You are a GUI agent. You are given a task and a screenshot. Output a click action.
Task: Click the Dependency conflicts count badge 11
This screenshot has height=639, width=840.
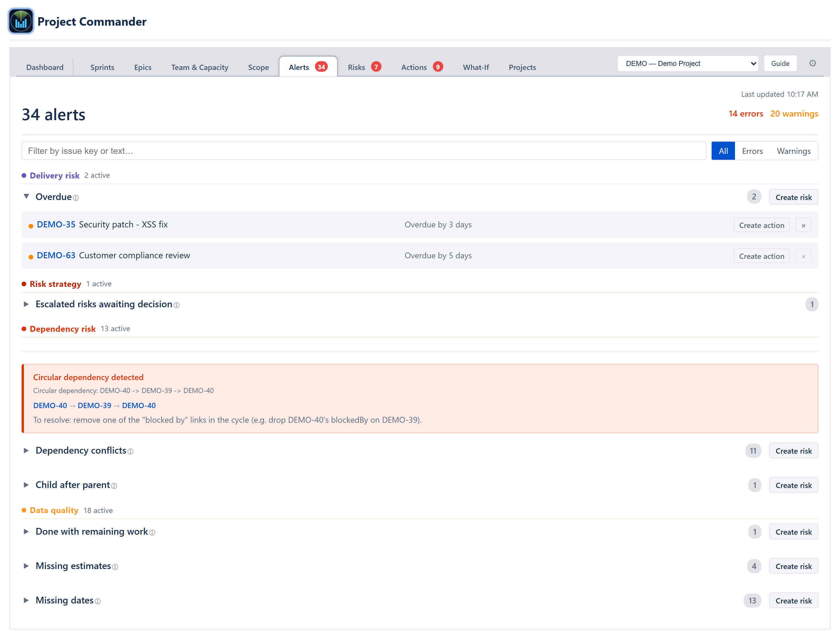(x=753, y=451)
